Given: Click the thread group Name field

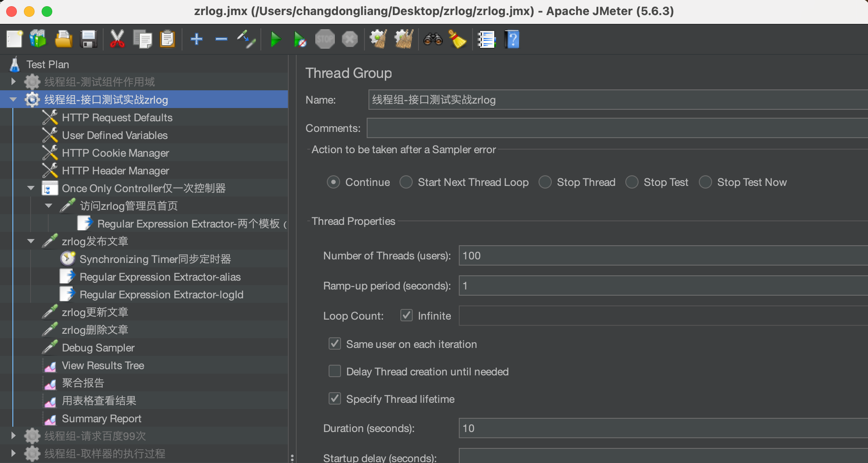Looking at the screenshot, I should click(618, 100).
